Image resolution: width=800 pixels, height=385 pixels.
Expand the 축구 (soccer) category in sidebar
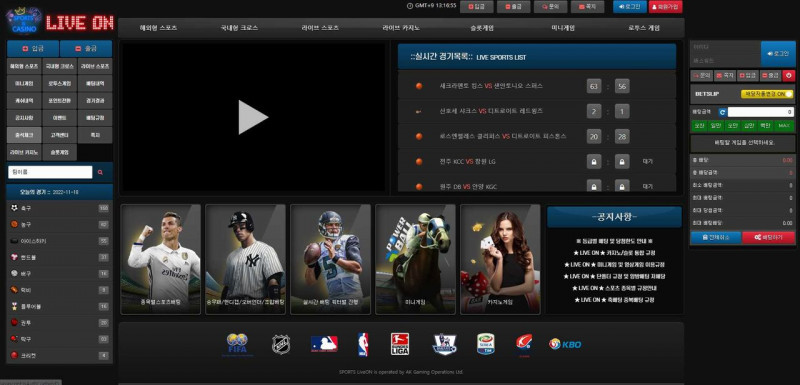click(x=59, y=208)
